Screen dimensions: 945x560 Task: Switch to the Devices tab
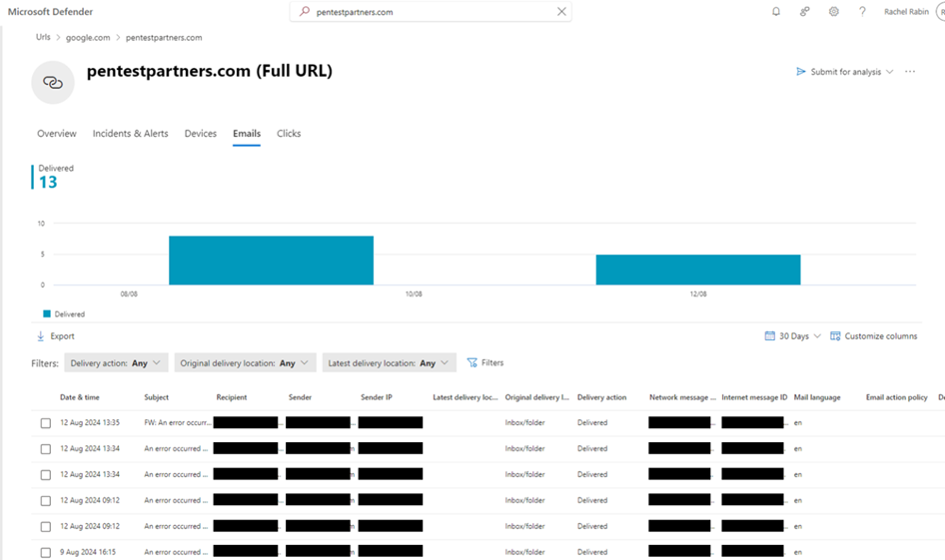point(200,133)
